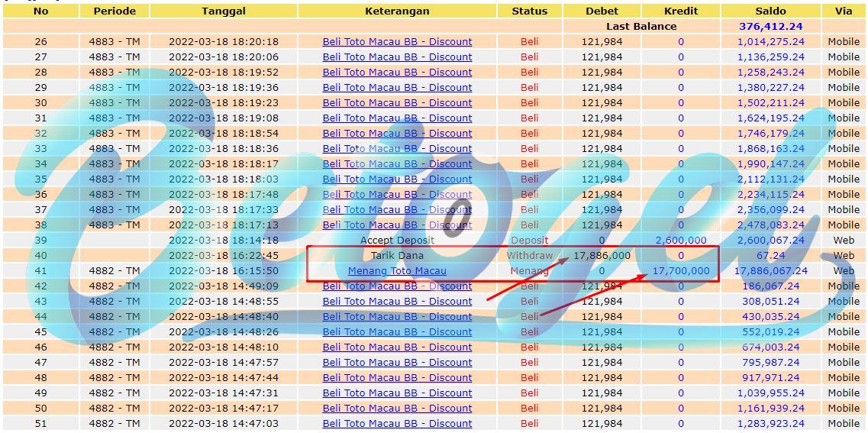Open Beli Toto Macau link in row 28
The width and height of the screenshot is (868, 433).
pos(397,72)
